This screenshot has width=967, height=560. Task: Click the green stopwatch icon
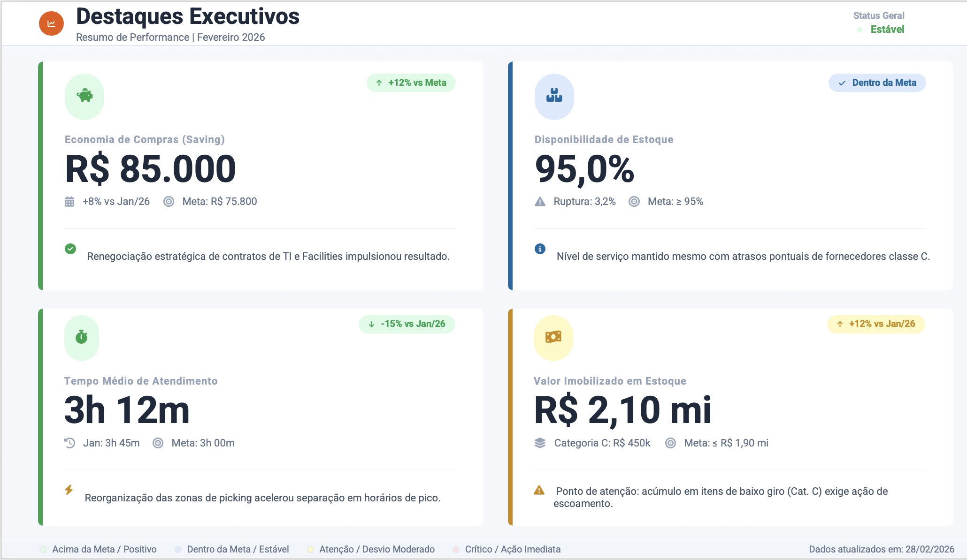click(x=82, y=337)
